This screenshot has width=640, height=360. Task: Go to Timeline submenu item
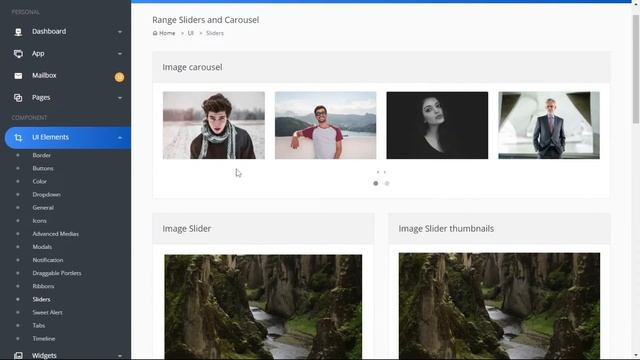pyautogui.click(x=44, y=338)
